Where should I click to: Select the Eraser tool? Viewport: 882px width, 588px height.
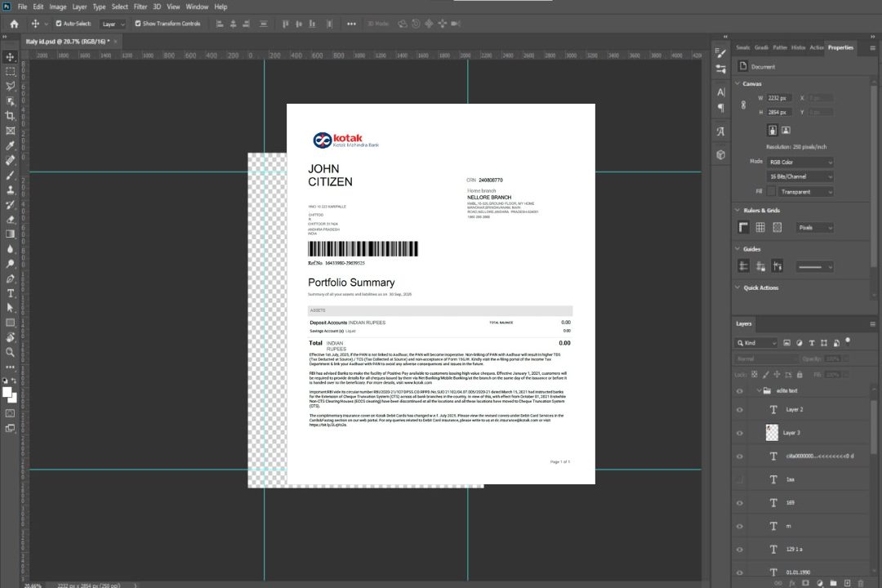pyautogui.click(x=10, y=220)
